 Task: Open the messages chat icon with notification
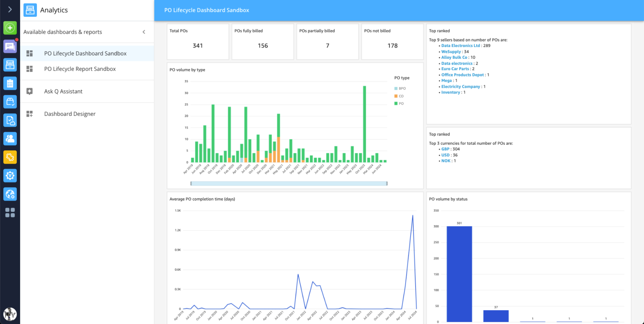tap(10, 46)
